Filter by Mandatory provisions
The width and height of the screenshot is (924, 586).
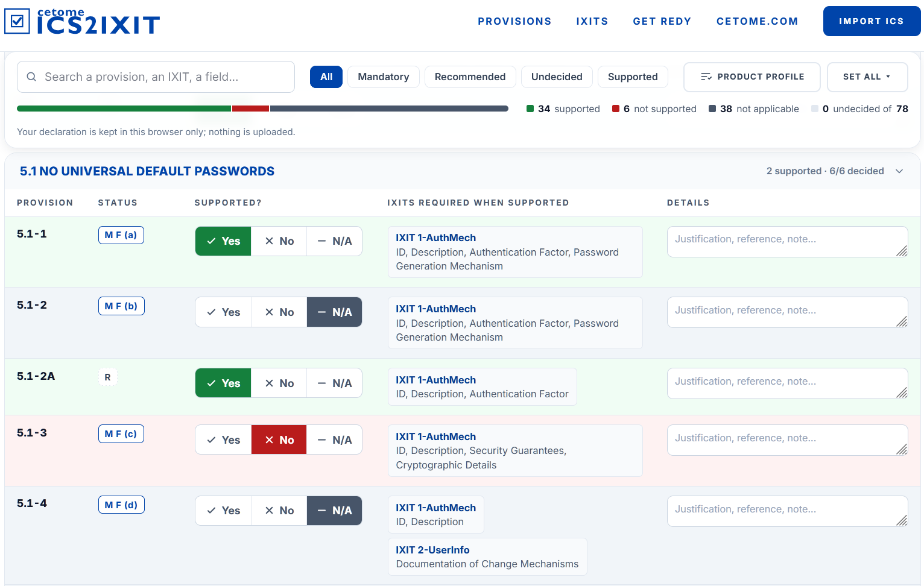pos(384,77)
